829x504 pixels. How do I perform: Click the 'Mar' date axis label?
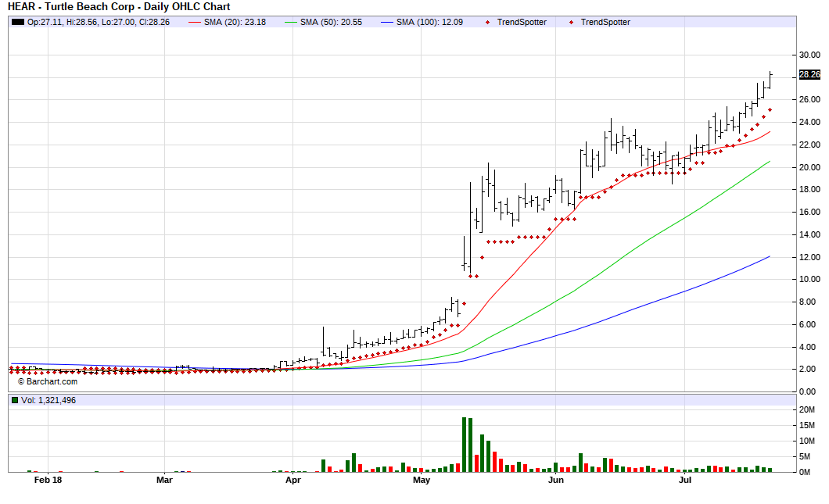click(164, 481)
